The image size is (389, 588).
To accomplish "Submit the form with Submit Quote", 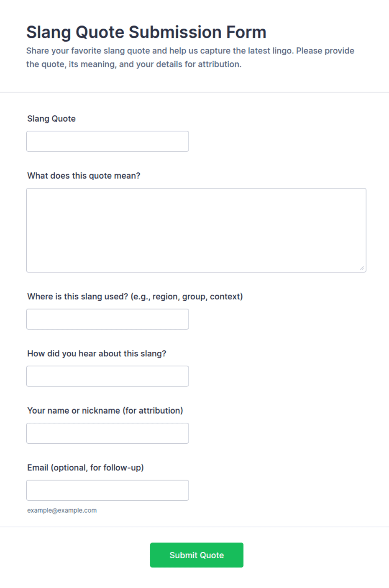I will [197, 555].
